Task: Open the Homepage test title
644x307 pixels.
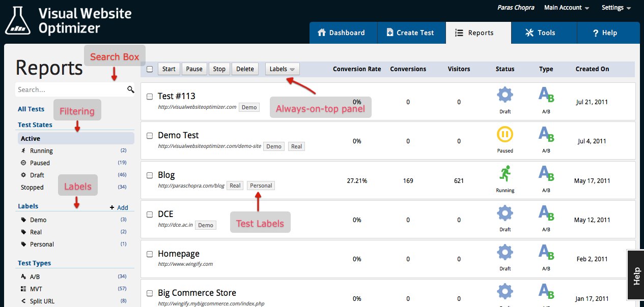Action: pos(179,254)
